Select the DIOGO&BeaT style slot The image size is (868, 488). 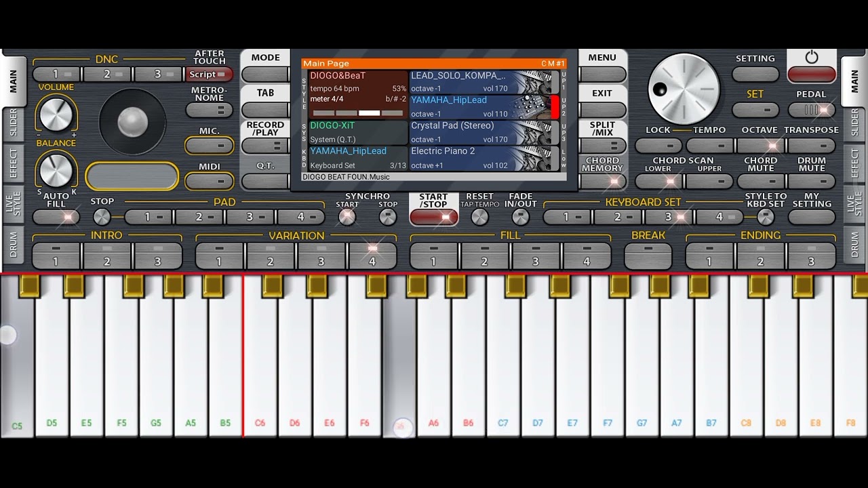pos(358,94)
